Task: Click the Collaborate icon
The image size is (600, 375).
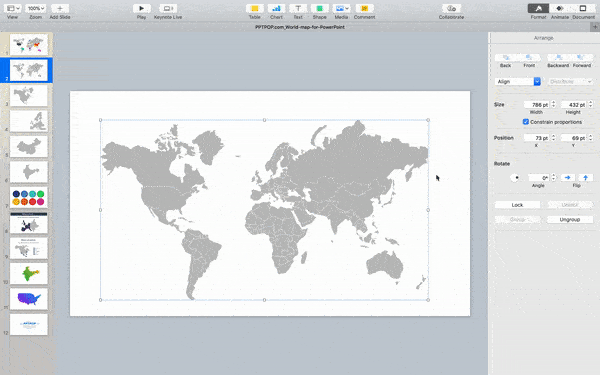Action: (x=451, y=8)
